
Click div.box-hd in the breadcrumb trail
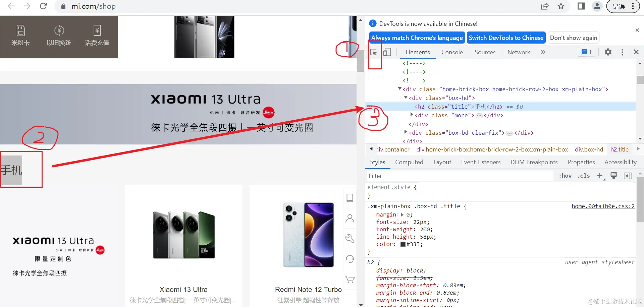[589, 149]
